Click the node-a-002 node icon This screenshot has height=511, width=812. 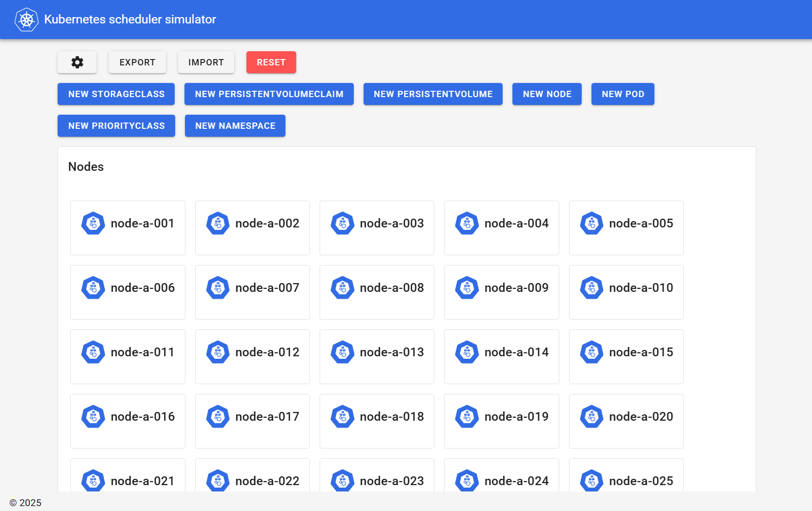(x=218, y=224)
